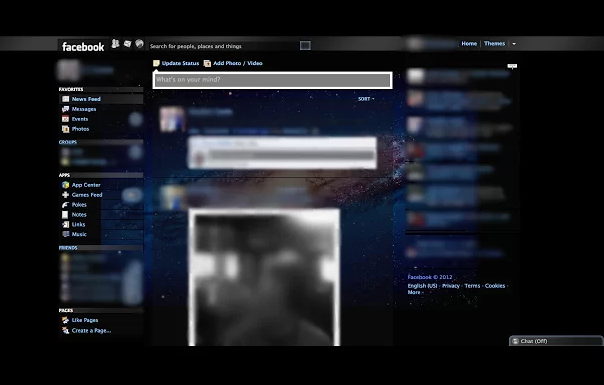Viewport: 604px width, 385px height.
Task: Open Create a Page link
Action: (91, 331)
